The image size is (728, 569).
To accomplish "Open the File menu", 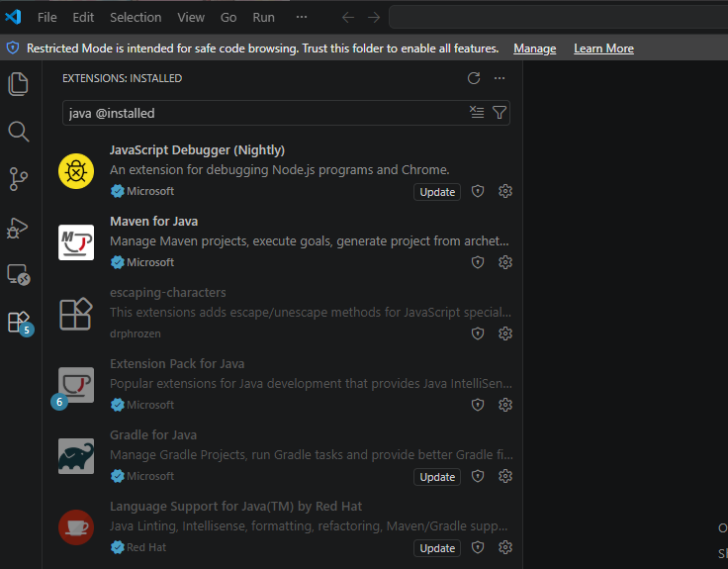I will point(46,18).
